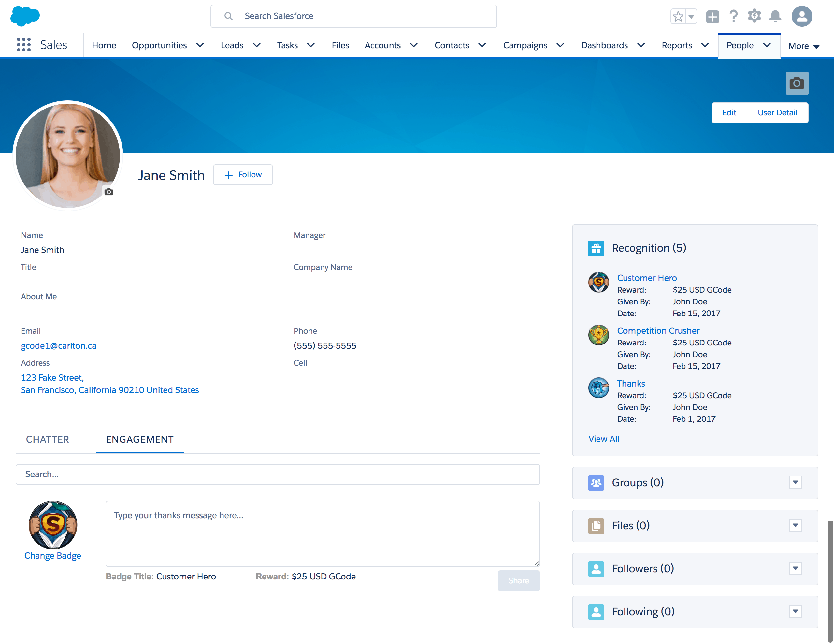Click the Follow button

coord(243,175)
